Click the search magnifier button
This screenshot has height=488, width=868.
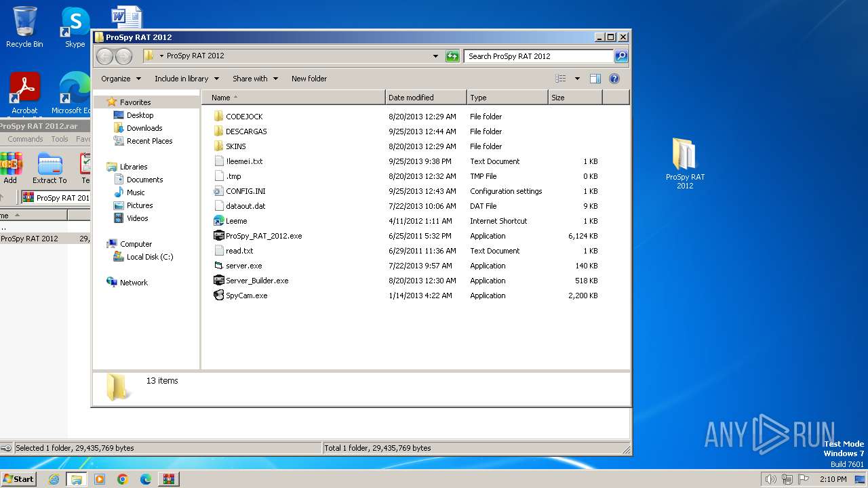(621, 56)
